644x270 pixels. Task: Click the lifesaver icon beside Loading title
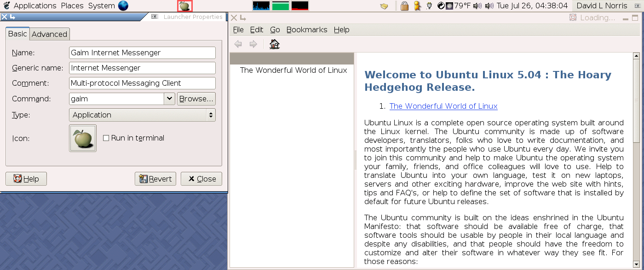[x=573, y=18]
